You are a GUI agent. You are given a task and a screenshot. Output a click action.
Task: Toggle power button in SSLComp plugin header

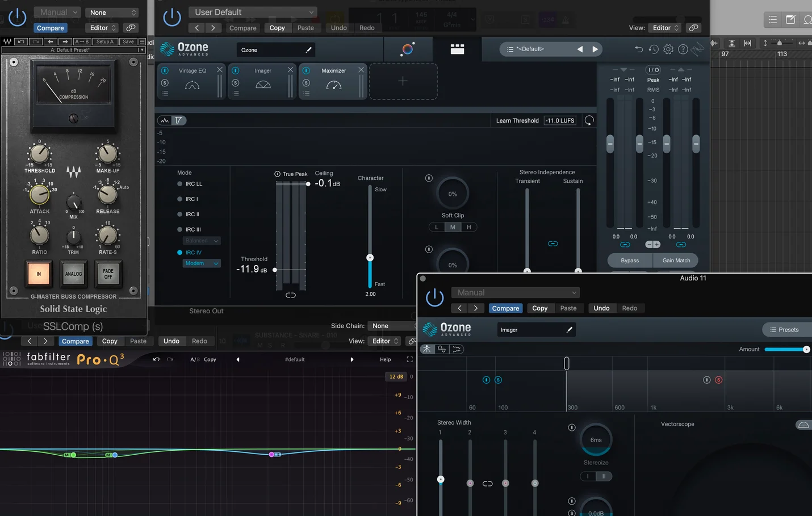pyautogui.click(x=17, y=17)
